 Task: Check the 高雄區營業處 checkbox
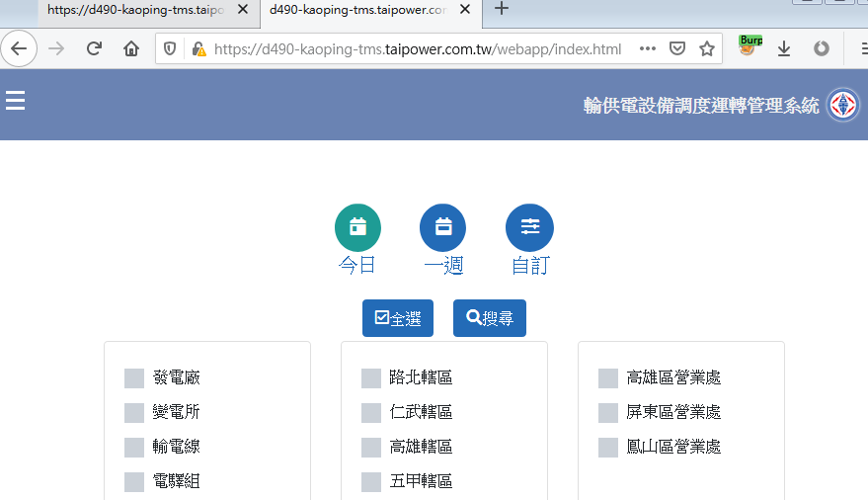pyautogui.click(x=608, y=378)
